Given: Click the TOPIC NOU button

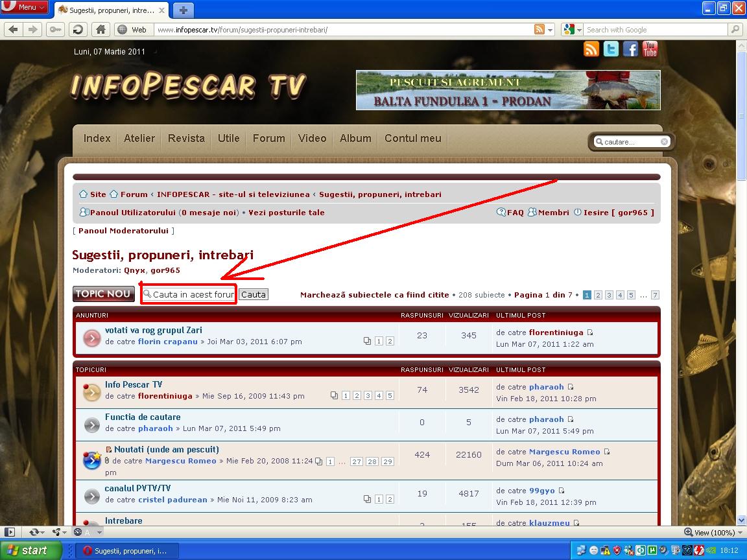Looking at the screenshot, I should 104,294.
